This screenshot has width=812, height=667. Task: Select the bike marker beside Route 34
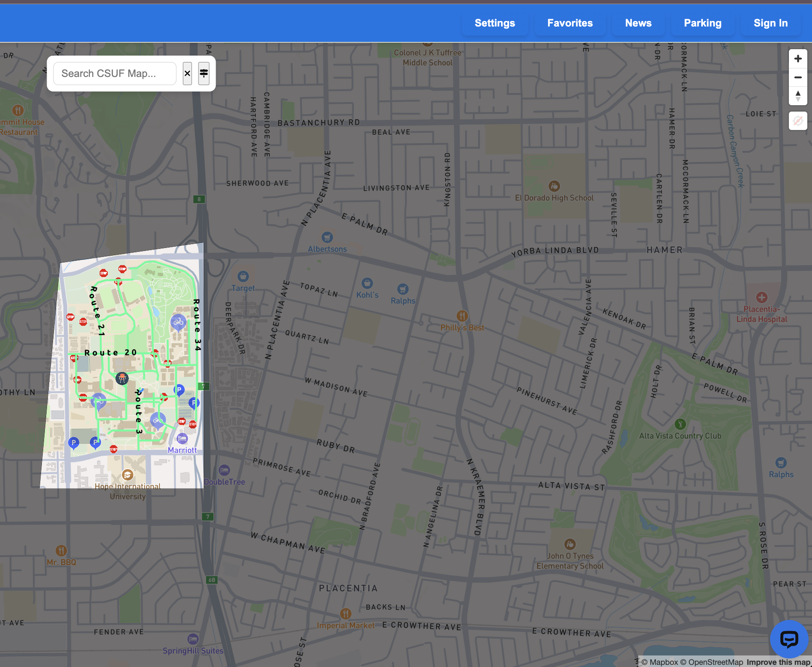[178, 322]
